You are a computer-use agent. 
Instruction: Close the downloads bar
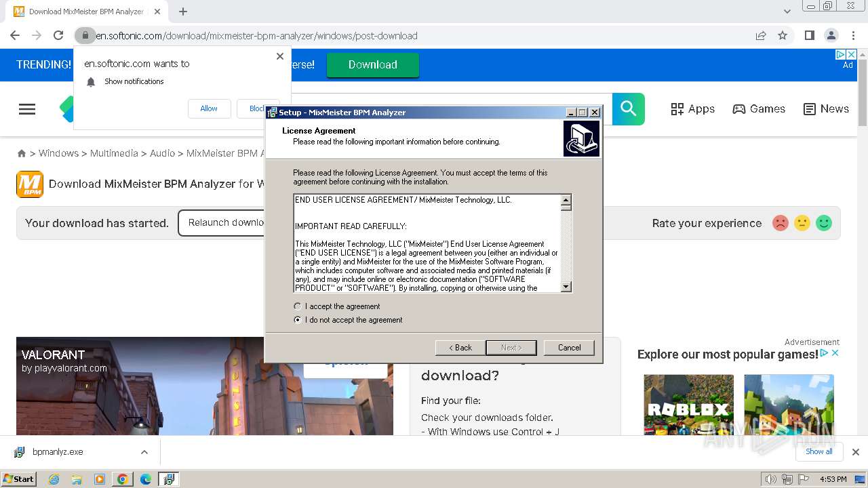(856, 452)
